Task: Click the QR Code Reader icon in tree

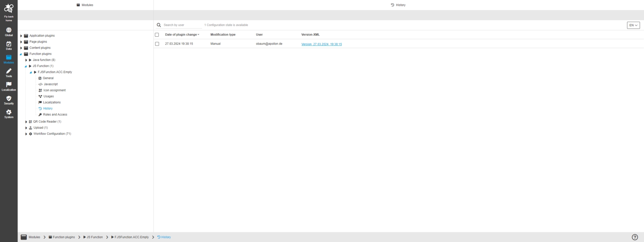Action: pos(30,122)
